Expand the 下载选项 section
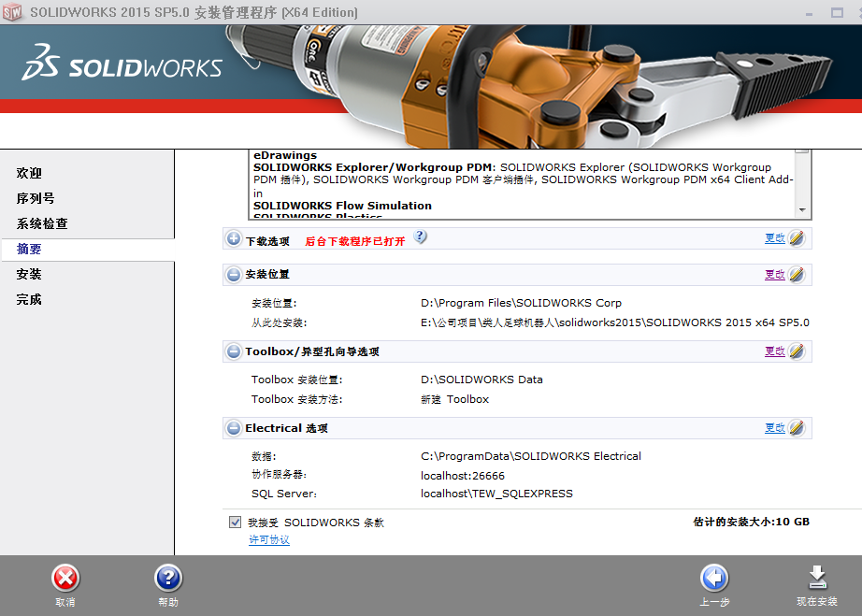Screen dimensions: 862x616 233,238
